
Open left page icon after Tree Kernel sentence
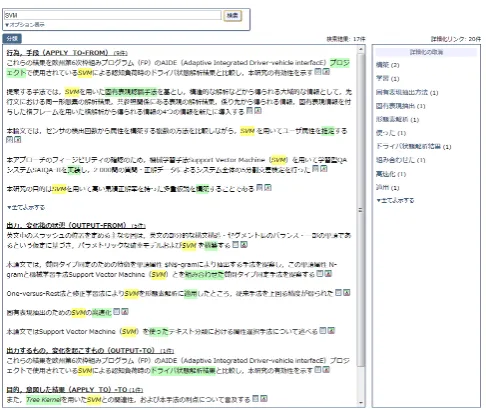256,398
